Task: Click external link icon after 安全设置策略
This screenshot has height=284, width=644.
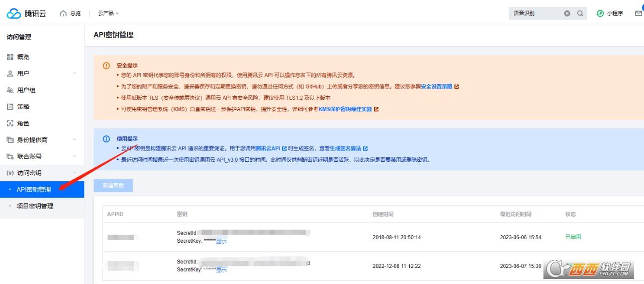Action: tap(456, 86)
